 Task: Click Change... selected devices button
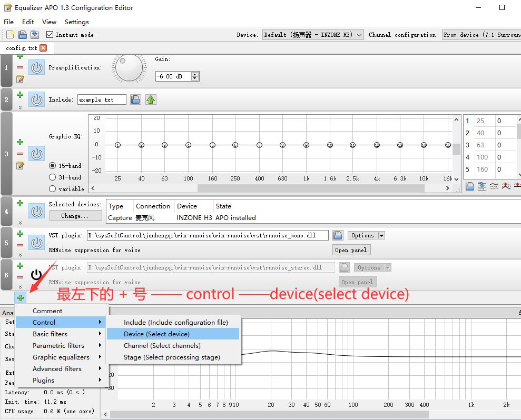75,216
